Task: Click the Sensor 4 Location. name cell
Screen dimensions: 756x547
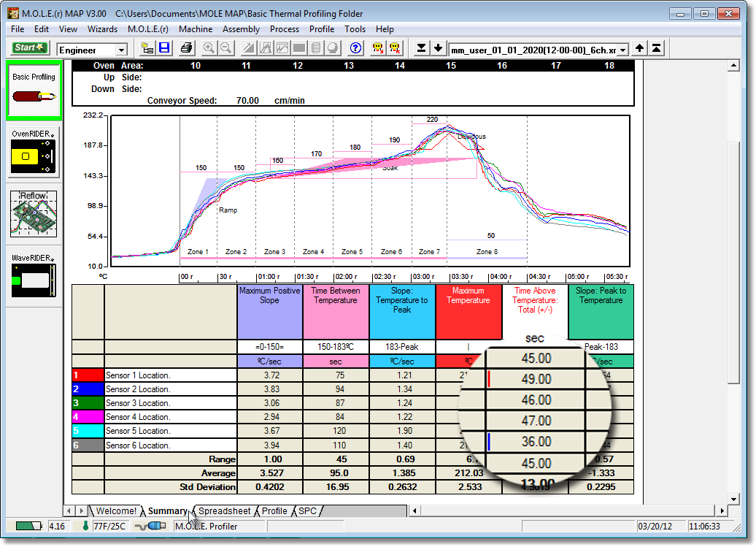Action: click(170, 417)
